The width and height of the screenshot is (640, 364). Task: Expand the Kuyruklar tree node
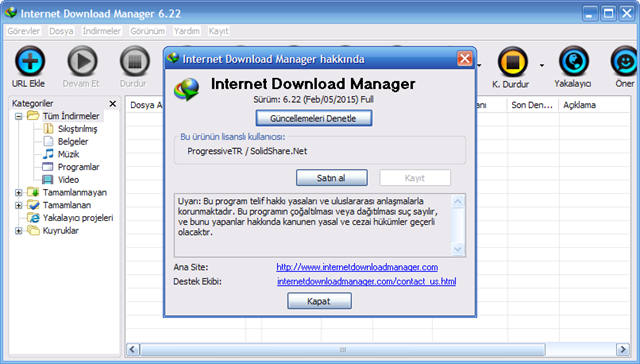click(x=18, y=231)
